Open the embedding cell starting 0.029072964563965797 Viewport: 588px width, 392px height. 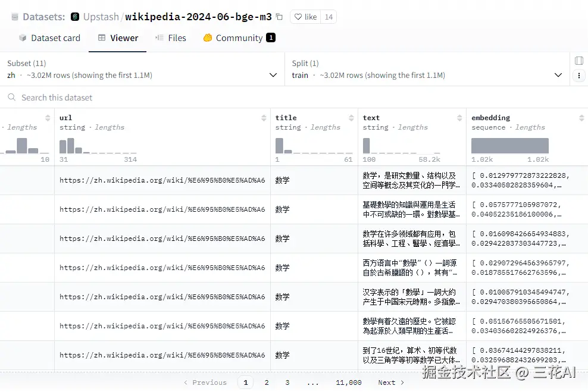(x=527, y=268)
